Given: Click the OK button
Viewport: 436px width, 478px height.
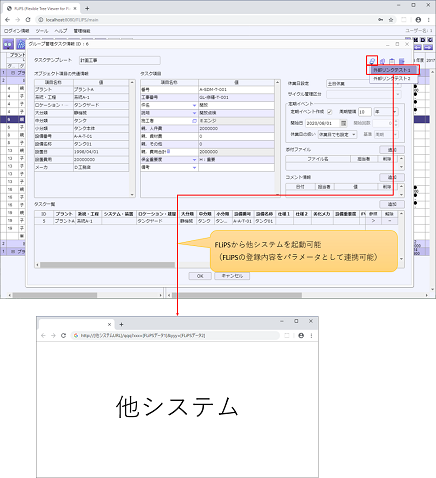Looking at the screenshot, I should pyautogui.click(x=200, y=276).
